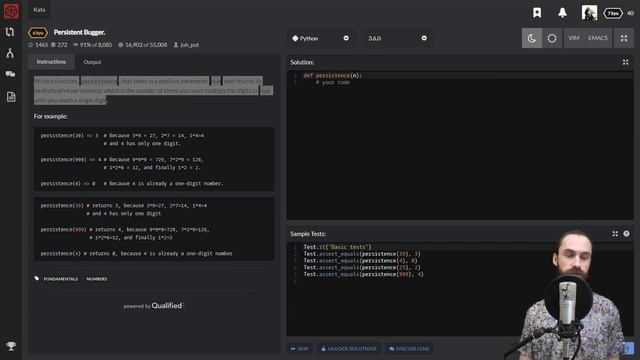This screenshot has width=640, height=360.
Task: Open the leaderboard trophy icon
Action: pyautogui.click(x=11, y=346)
